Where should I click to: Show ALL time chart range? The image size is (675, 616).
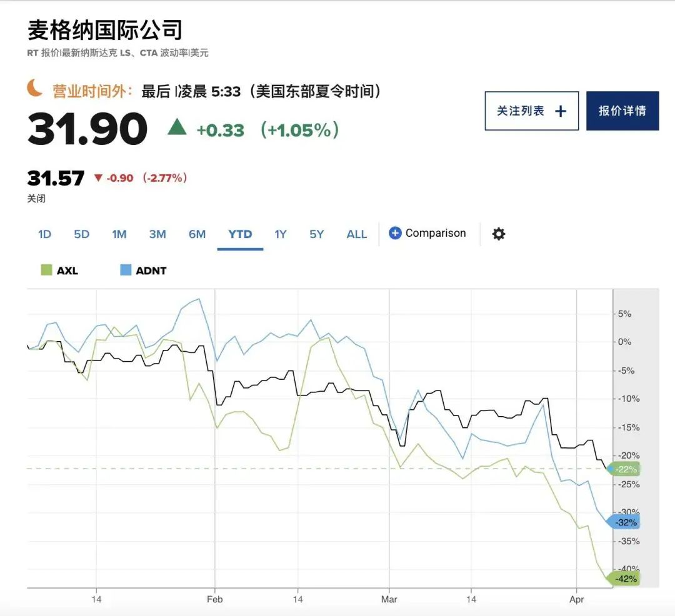pos(357,234)
